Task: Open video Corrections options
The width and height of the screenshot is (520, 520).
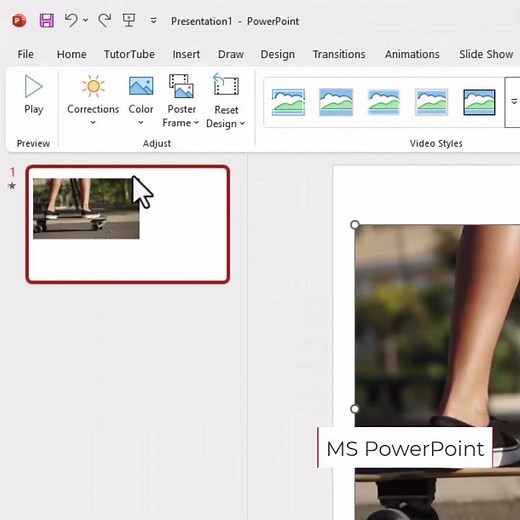Action: [x=93, y=100]
